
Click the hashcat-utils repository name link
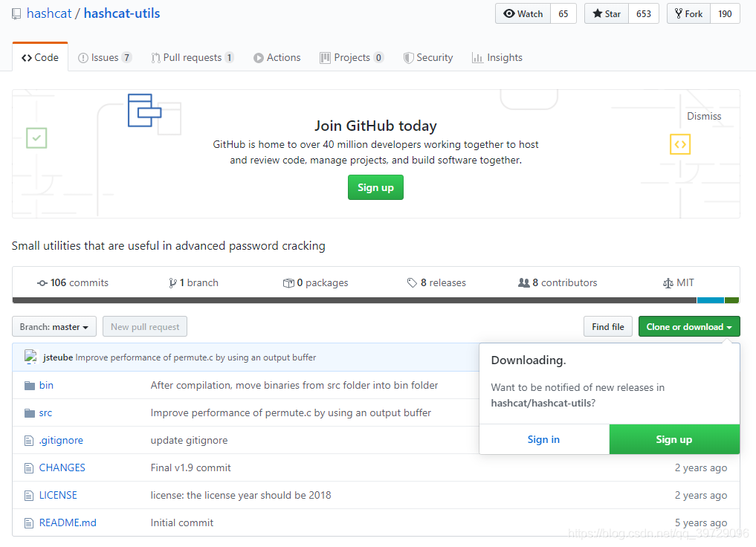coord(122,13)
